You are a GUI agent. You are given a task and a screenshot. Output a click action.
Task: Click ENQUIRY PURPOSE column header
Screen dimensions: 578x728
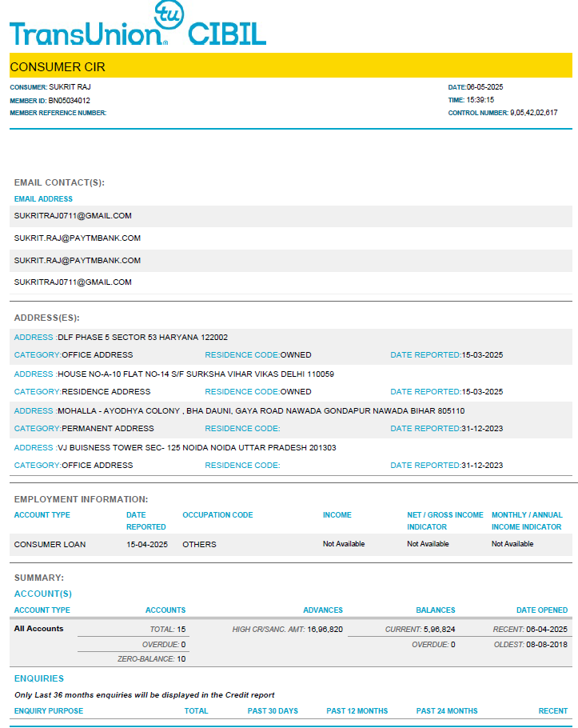[49, 711]
